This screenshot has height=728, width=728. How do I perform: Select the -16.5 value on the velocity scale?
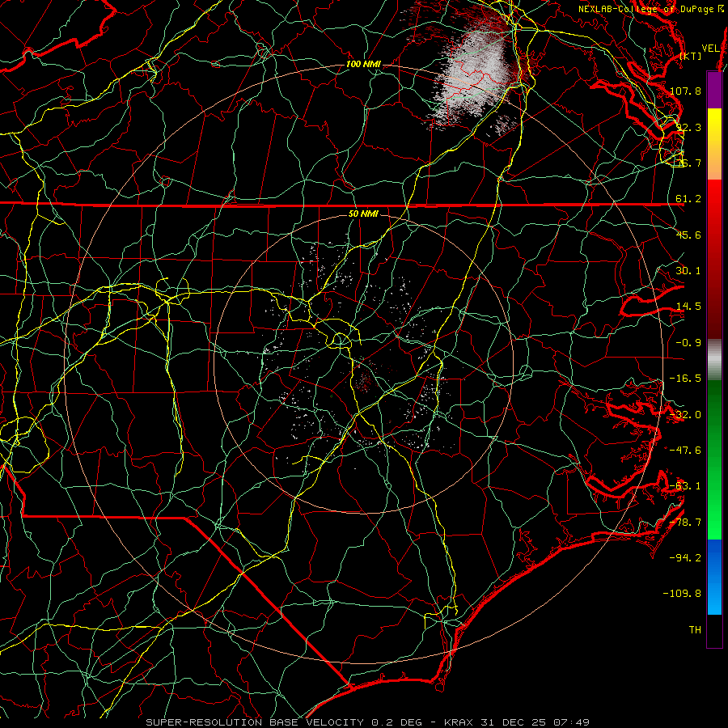[685, 379]
